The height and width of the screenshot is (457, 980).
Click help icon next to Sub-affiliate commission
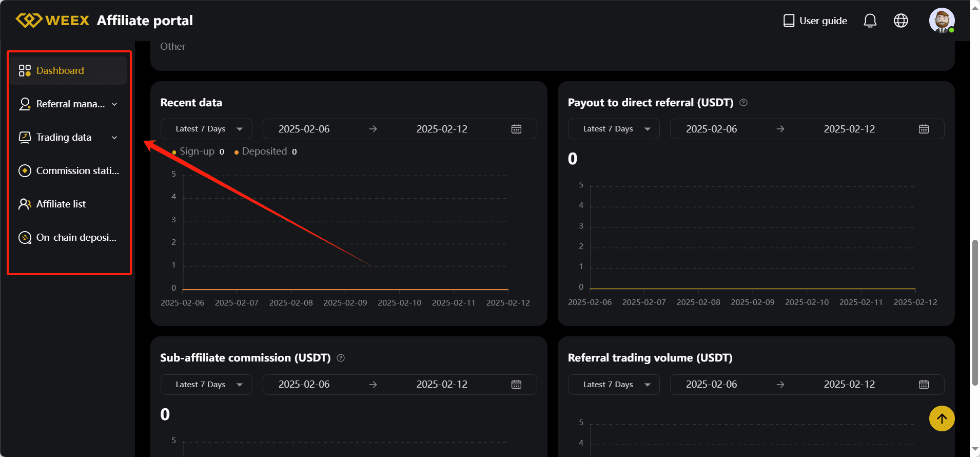[341, 358]
